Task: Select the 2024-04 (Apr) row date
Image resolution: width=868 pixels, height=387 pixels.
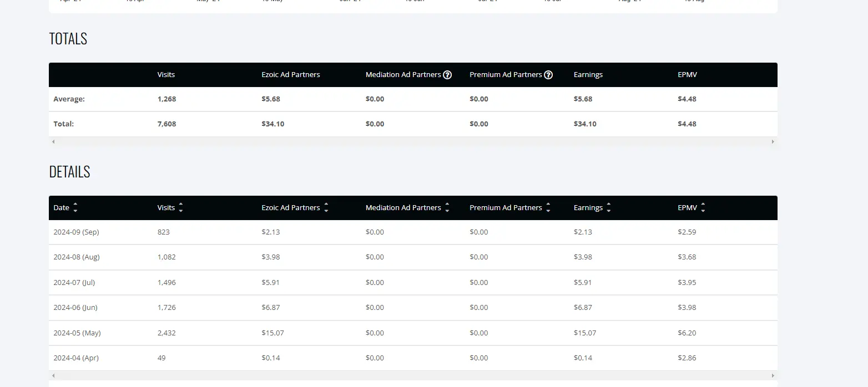Action: coord(76,358)
